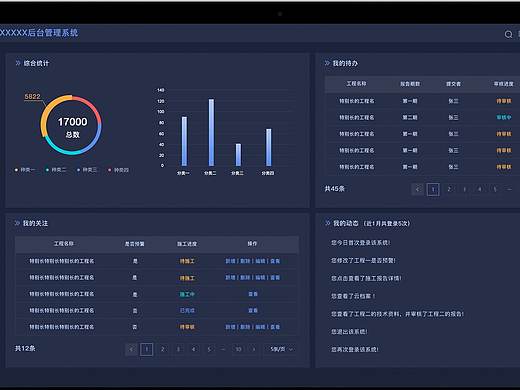Click the 共12条 total count text
Image resolution: width=520 pixels, height=390 pixels.
[25, 348]
